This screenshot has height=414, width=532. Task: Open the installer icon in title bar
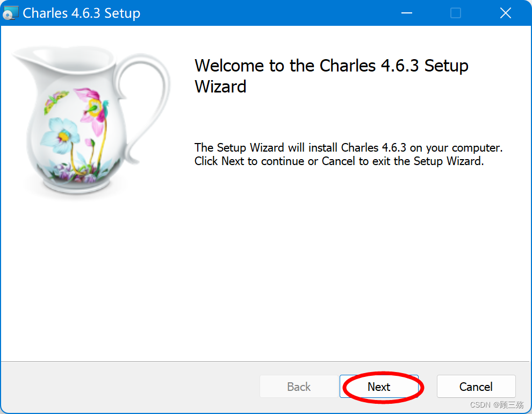coord(10,13)
